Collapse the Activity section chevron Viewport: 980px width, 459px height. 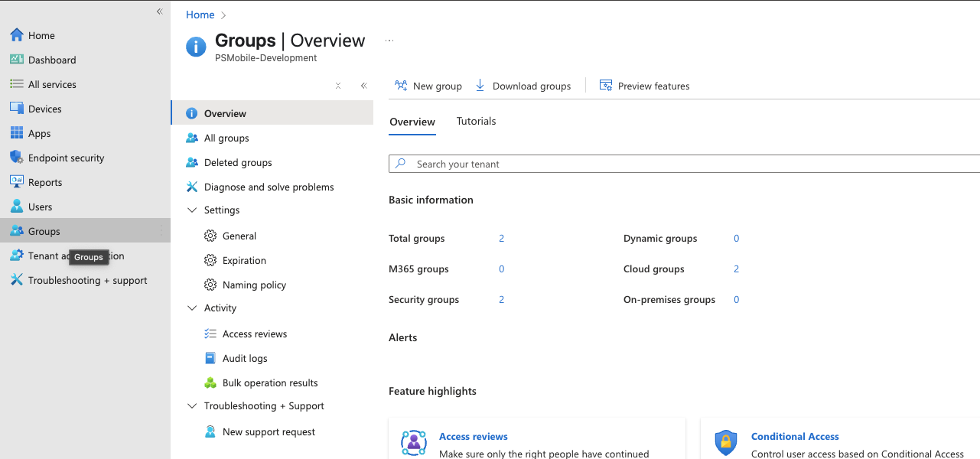click(192, 308)
